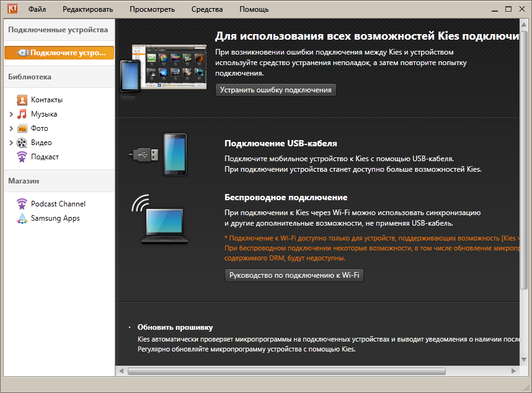This screenshot has height=393, width=532.
Task: Click the Контакты icon in library
Action: click(x=22, y=100)
